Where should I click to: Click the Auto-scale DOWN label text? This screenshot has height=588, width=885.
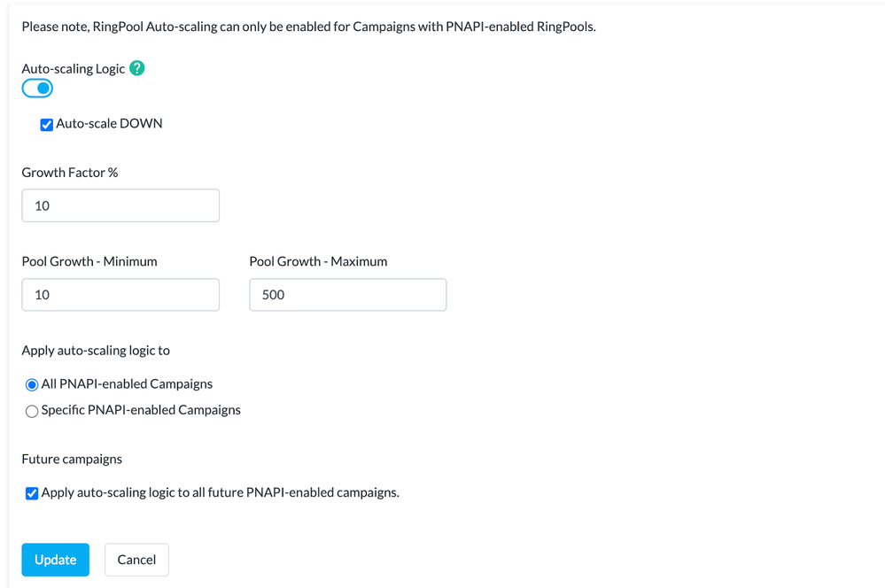109,124
